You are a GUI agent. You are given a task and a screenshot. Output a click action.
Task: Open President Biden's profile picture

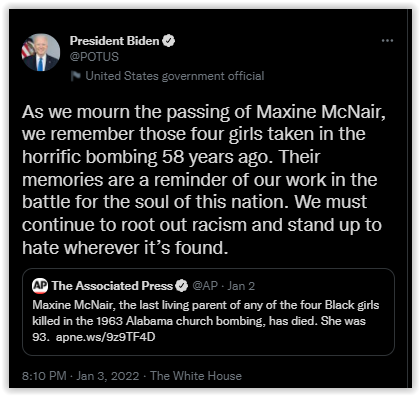[x=41, y=52]
